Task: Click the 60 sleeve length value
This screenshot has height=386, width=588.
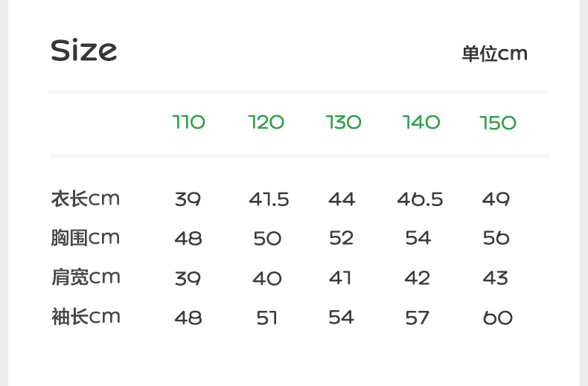Action: (x=497, y=318)
